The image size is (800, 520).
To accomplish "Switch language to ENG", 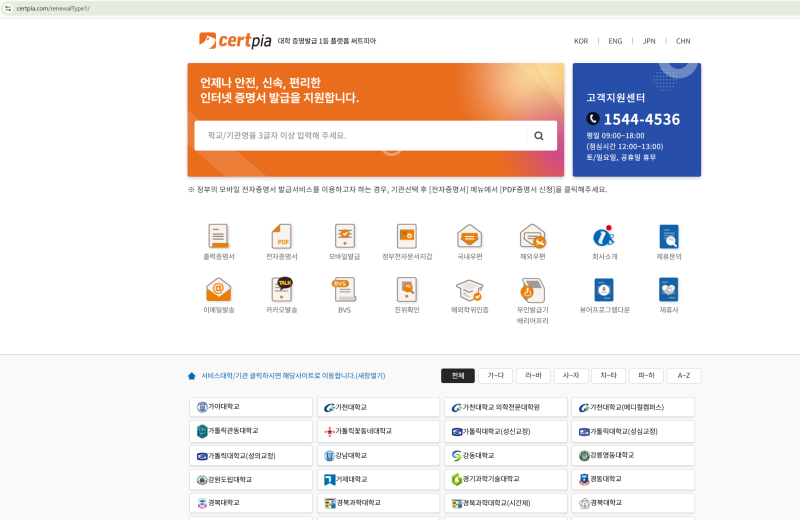I will (x=615, y=41).
